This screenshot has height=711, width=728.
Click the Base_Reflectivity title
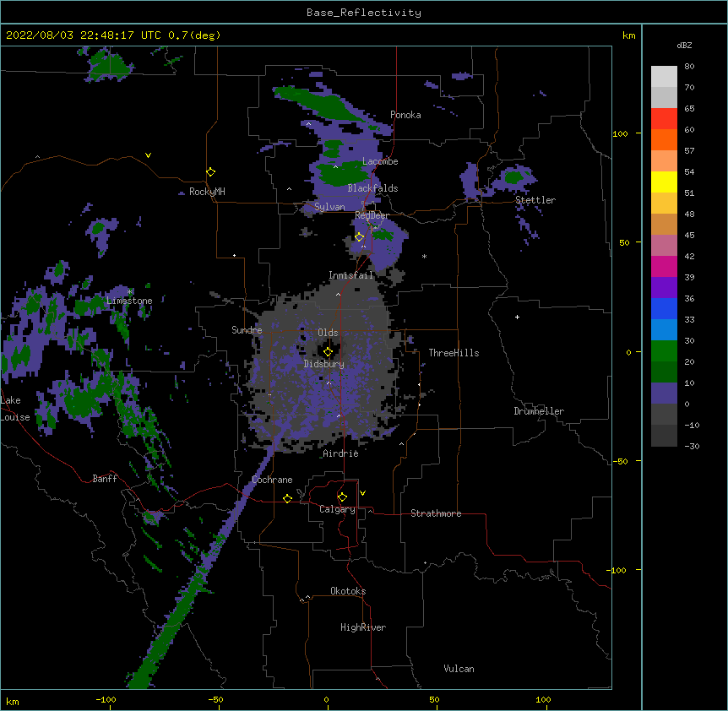[364, 13]
